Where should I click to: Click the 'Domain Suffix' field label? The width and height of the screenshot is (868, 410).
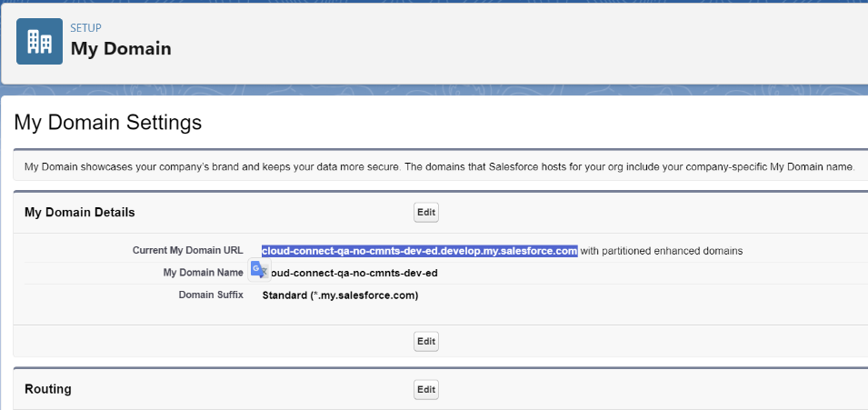coord(211,295)
